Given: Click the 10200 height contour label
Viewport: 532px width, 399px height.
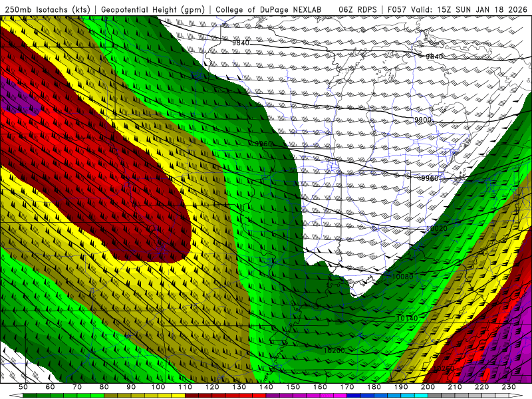Looking at the screenshot, I should [x=334, y=350].
